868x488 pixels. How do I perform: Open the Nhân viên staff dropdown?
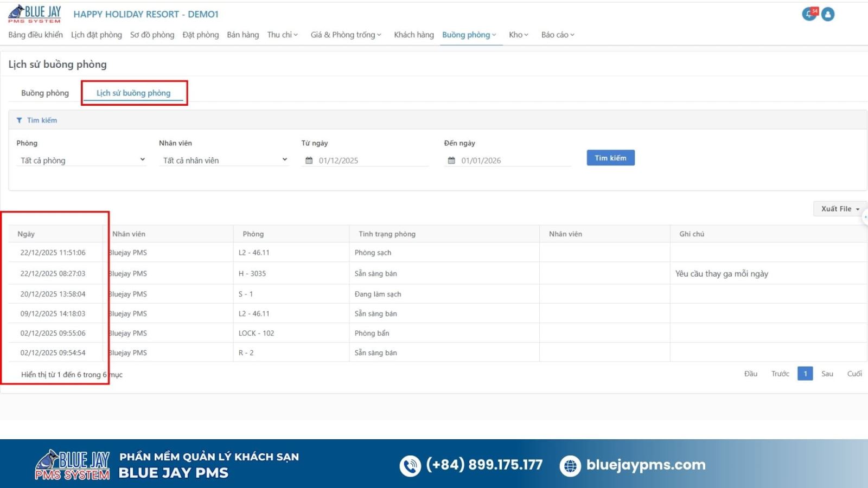(224, 160)
